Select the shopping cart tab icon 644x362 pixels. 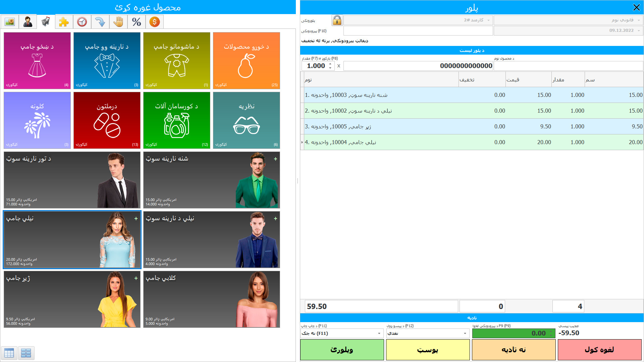click(x=46, y=22)
